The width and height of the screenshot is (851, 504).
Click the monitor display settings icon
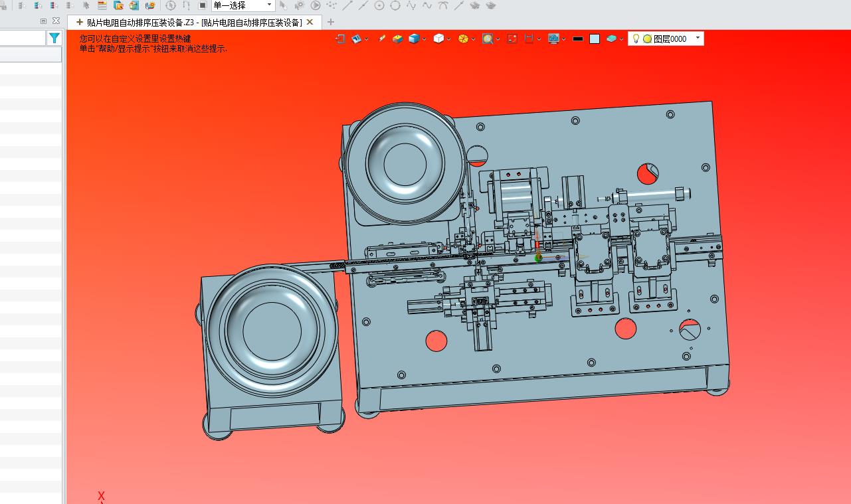tap(553, 39)
